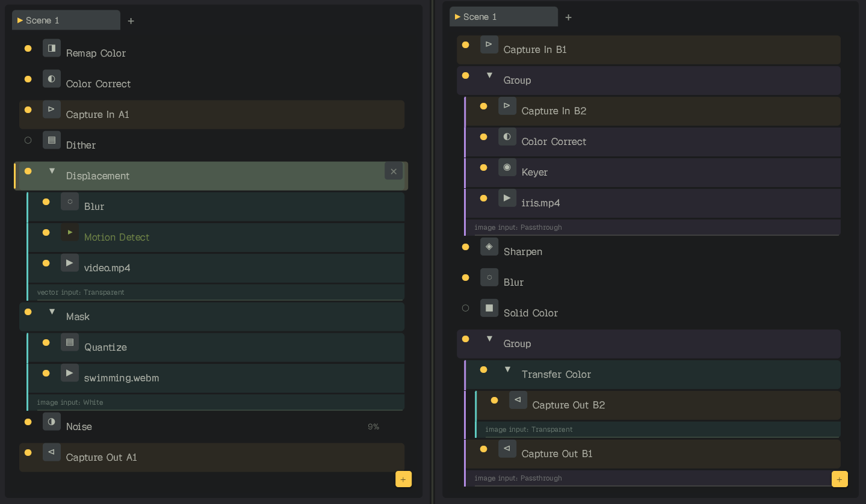Viewport: 866px width, 504px height.
Task: Click the iris.mp4 play icon
Action: click(x=507, y=198)
